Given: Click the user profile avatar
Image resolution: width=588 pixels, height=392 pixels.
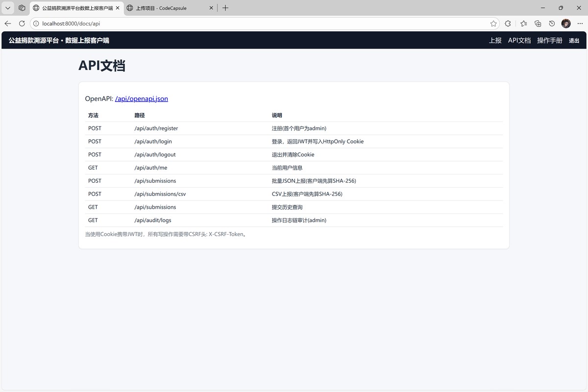Looking at the screenshot, I should pyautogui.click(x=566, y=24).
